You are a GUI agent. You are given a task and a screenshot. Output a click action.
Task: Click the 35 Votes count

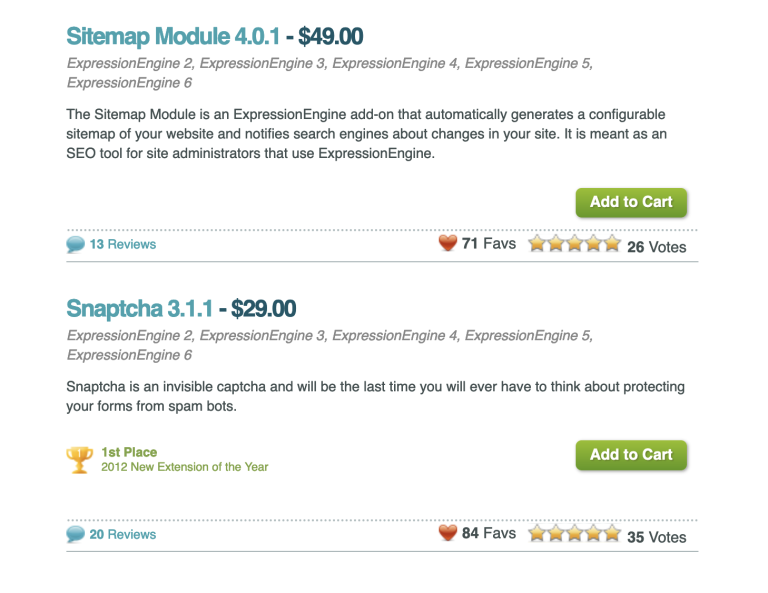[x=657, y=537]
